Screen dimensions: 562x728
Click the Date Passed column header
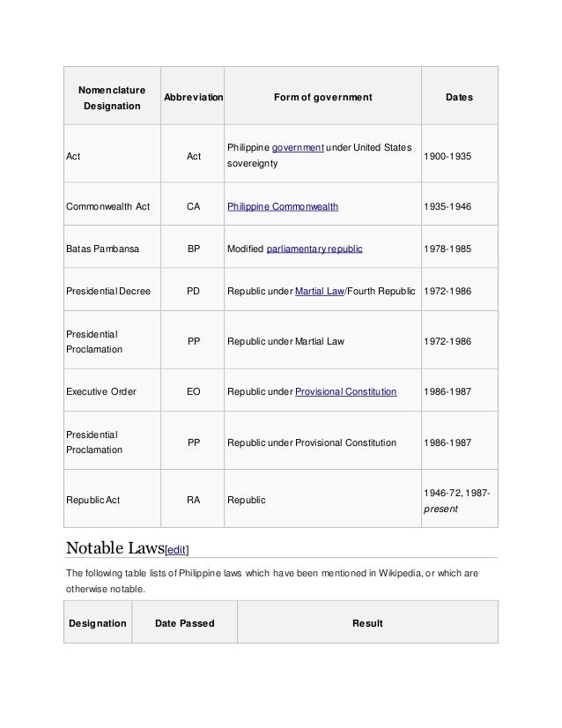click(x=185, y=622)
